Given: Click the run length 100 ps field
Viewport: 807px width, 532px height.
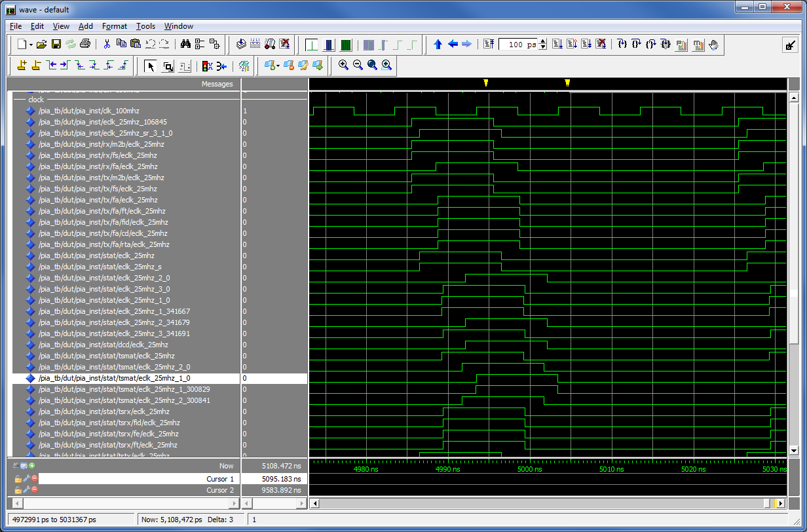Looking at the screenshot, I should point(518,45).
